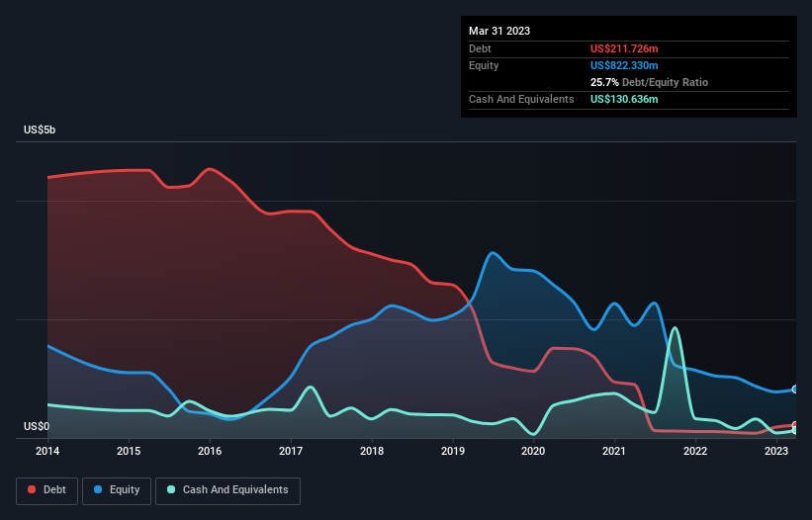This screenshot has width=812, height=520.
Task: Click the Equity data point marker at 2023
Action: (x=795, y=390)
